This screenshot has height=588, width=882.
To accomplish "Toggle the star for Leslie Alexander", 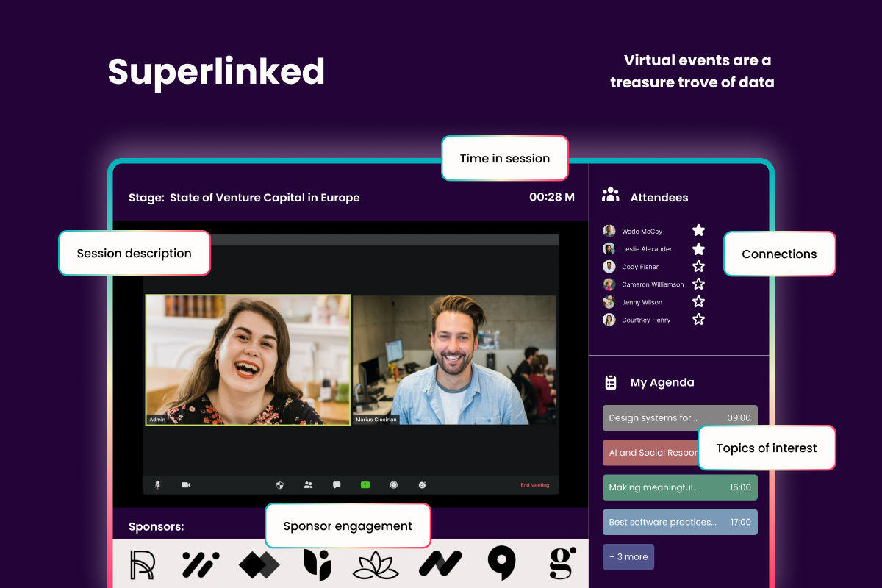I will coord(698,249).
